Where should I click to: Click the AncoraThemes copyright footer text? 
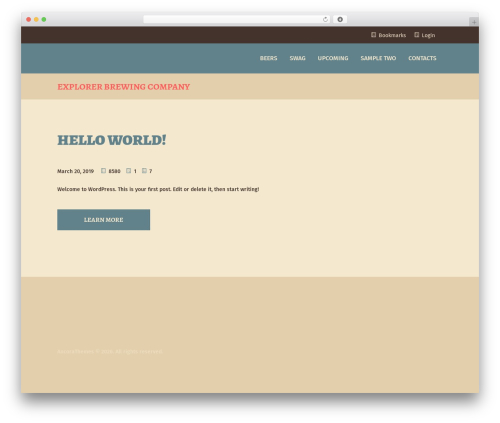(110, 351)
